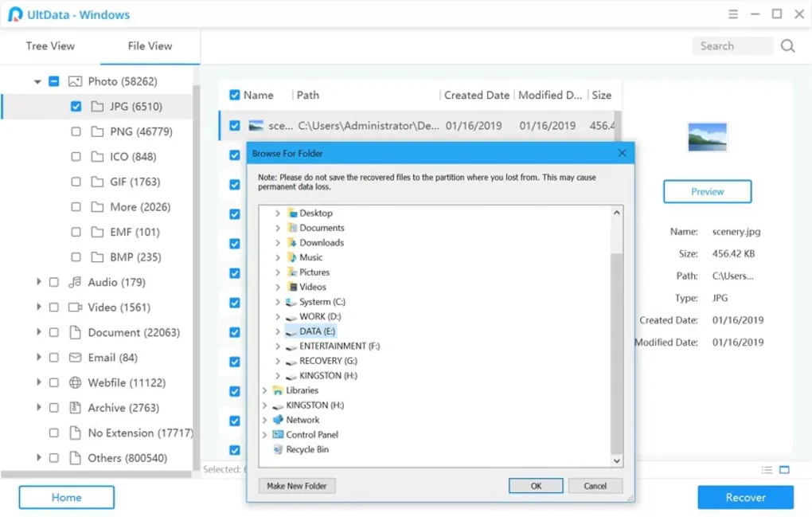Click the Preview button
The image size is (812, 517).
707,191
